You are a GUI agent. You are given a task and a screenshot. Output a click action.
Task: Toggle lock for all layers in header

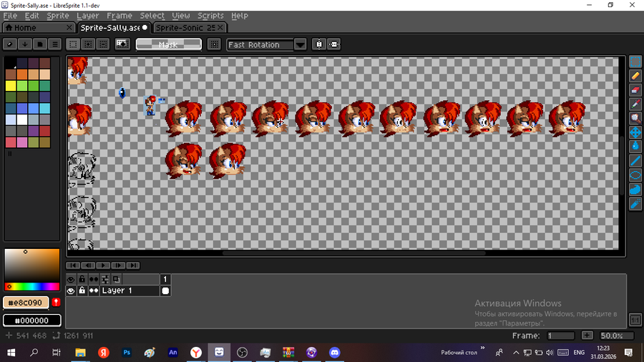[x=82, y=280]
